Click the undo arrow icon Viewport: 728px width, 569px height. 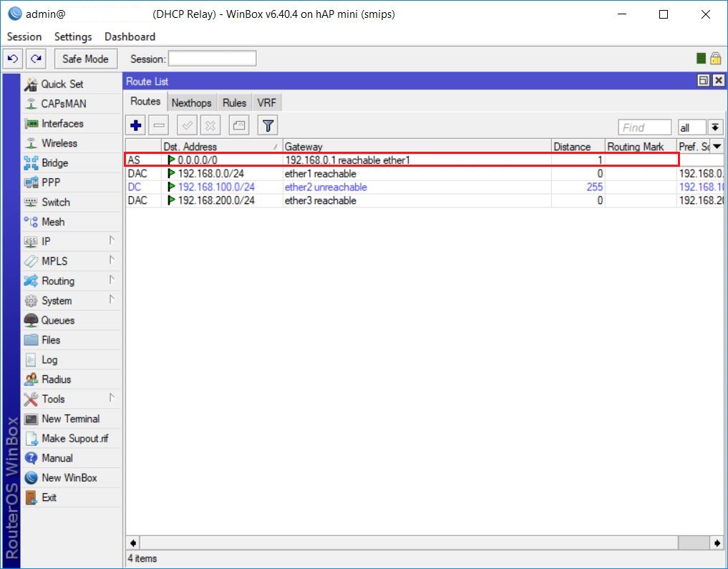click(13, 59)
